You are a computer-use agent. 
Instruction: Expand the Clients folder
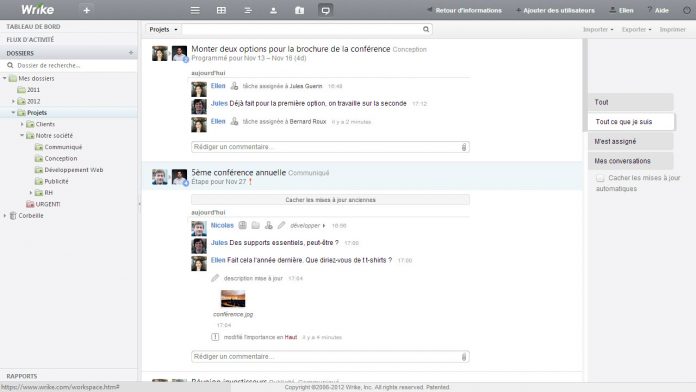pos(22,124)
